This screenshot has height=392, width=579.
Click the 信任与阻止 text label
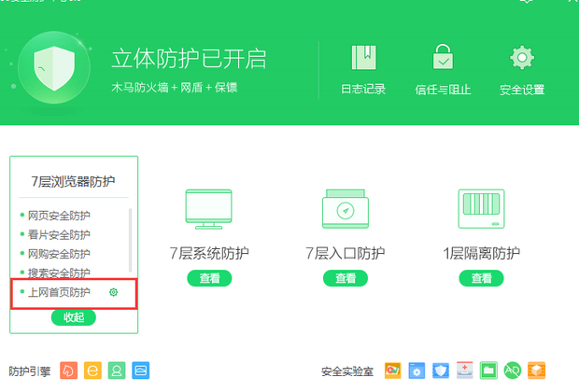point(443,90)
